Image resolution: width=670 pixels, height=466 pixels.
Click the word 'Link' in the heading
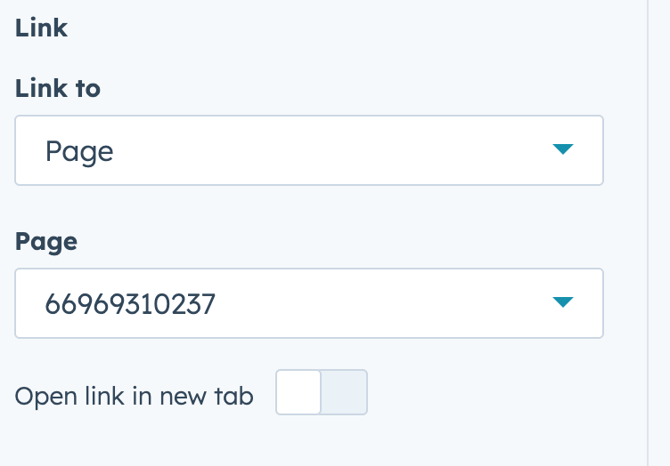(41, 28)
